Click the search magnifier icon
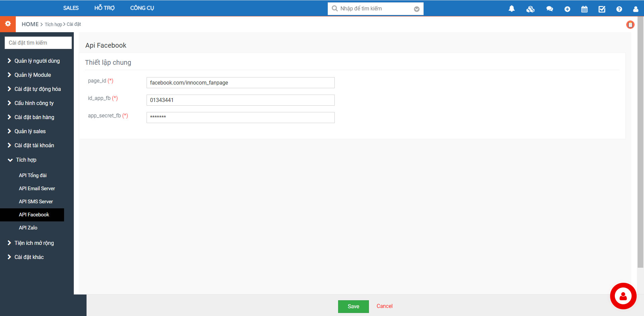This screenshot has height=316, width=644. 334,8
